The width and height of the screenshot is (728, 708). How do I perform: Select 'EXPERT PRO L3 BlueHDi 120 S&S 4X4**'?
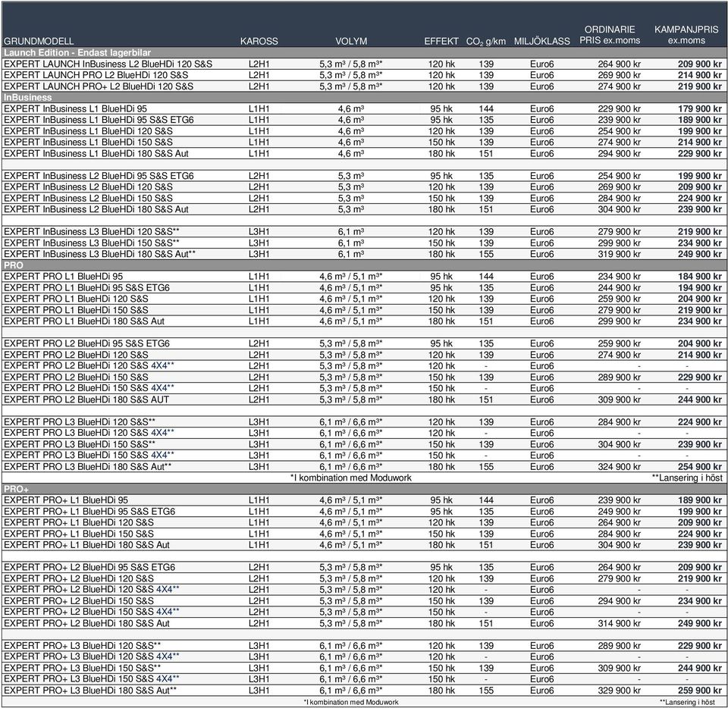[89, 433]
